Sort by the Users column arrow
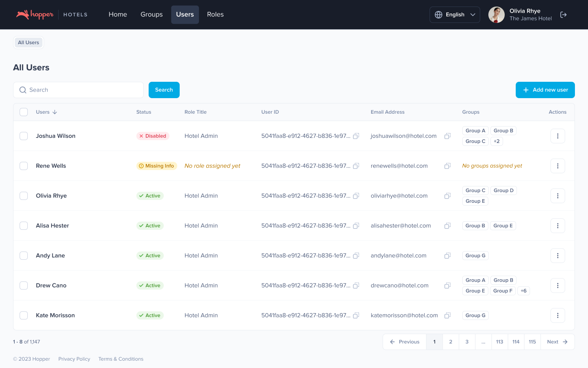The image size is (588, 368). [55, 112]
